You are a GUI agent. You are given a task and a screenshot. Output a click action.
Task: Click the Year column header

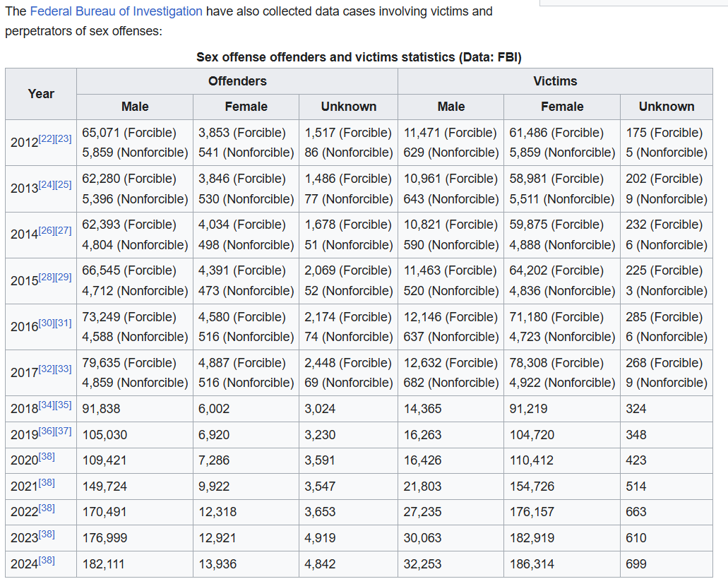(x=41, y=94)
